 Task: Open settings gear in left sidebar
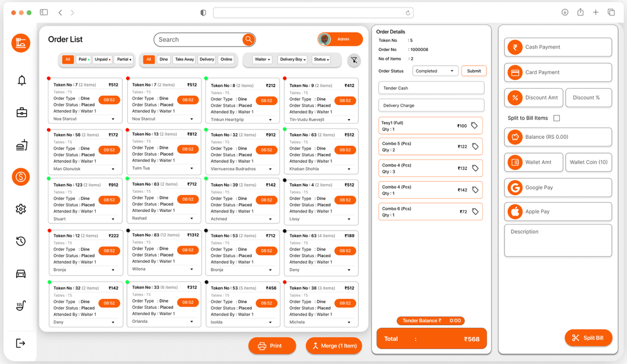click(21, 209)
